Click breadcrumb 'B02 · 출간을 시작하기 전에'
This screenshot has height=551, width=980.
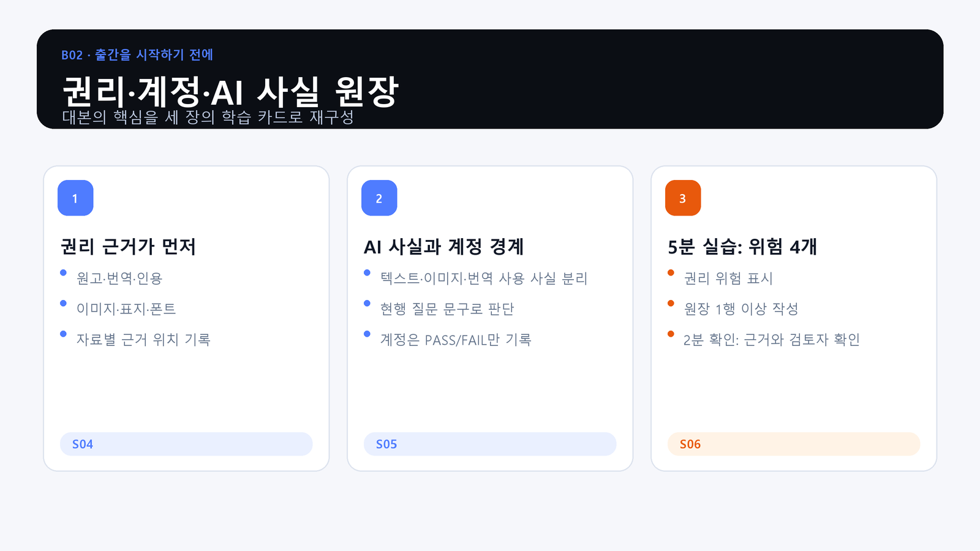coord(137,54)
